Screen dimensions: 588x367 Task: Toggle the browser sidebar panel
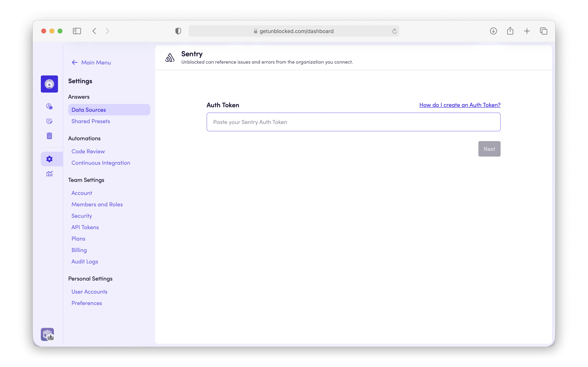pos(77,31)
